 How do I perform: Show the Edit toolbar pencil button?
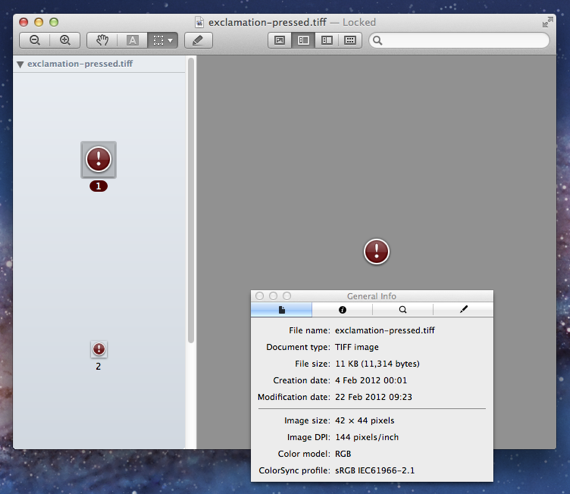[198, 40]
